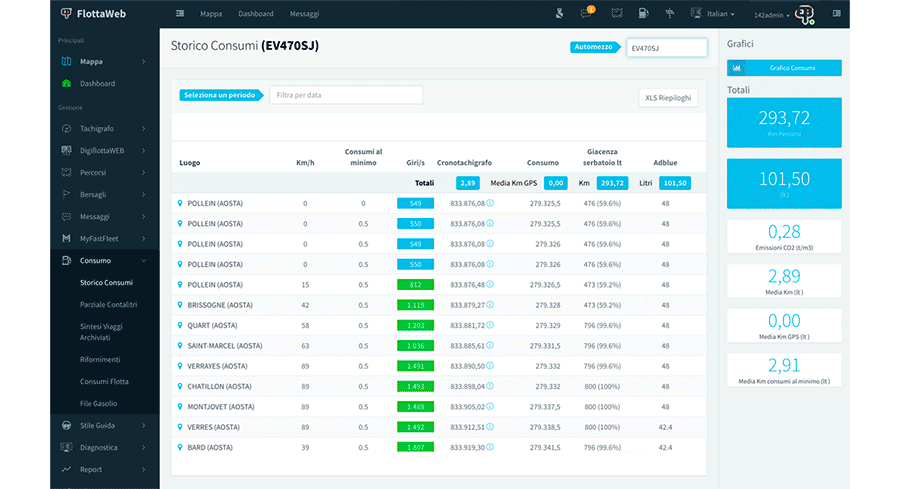
Task: Click the signpost icon in top bar
Action: [x=670, y=14]
